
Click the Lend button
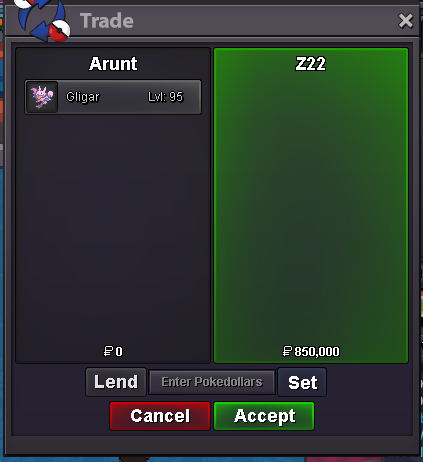[x=116, y=382]
